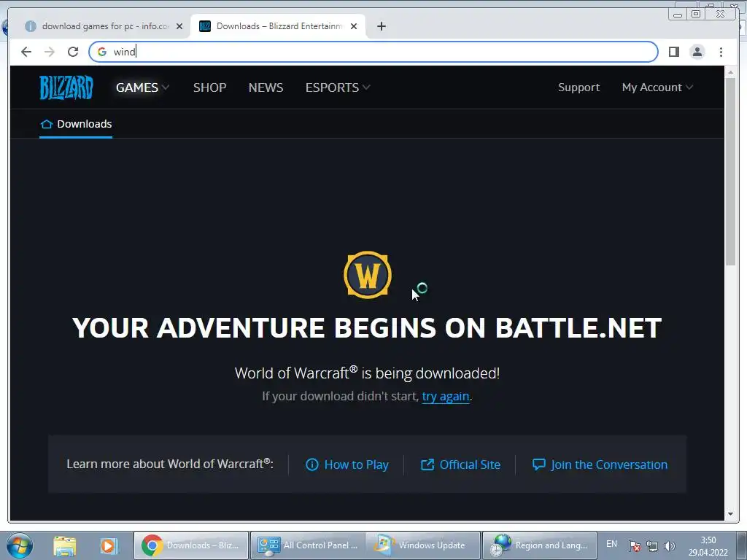Click the World of Warcraft emblem icon
747x560 pixels.
click(x=368, y=275)
